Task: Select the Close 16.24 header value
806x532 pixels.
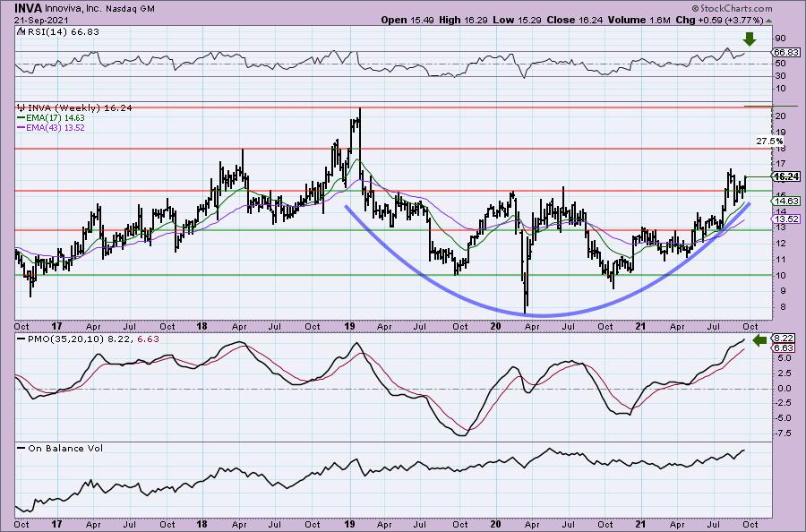Action: (x=575, y=20)
